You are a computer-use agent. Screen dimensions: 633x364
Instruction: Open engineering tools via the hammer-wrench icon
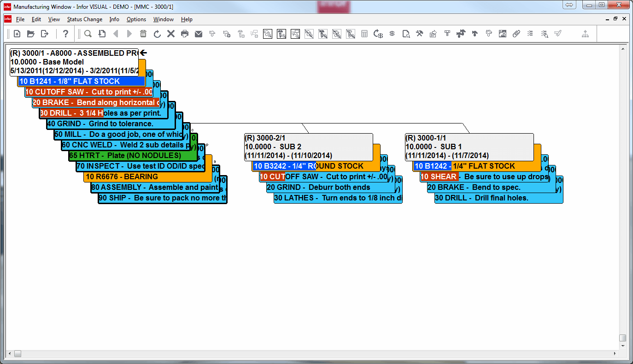click(419, 33)
